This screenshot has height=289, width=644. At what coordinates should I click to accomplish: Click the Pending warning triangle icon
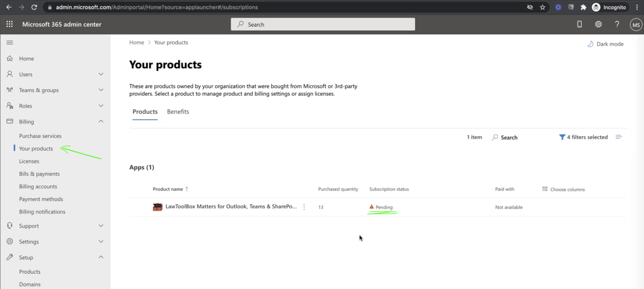[x=371, y=207]
